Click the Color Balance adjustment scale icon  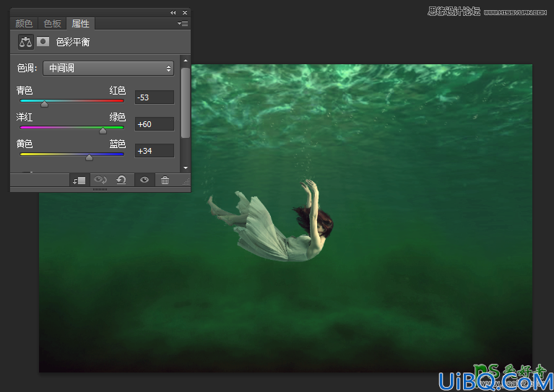(x=26, y=42)
